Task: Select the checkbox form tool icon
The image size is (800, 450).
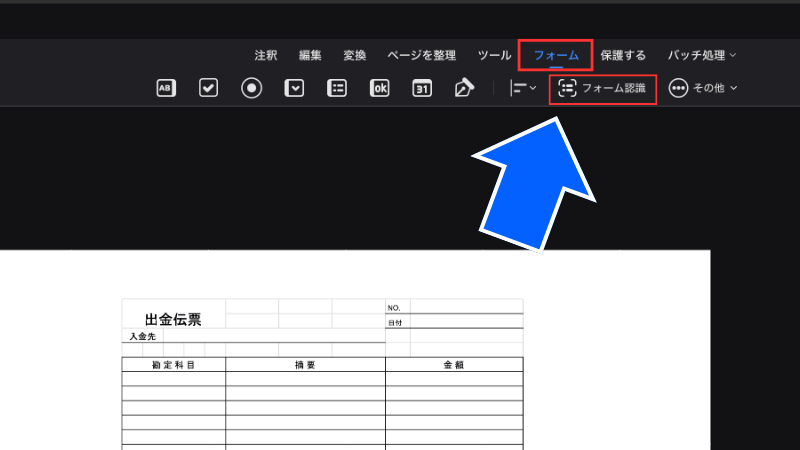Action: coord(208,88)
